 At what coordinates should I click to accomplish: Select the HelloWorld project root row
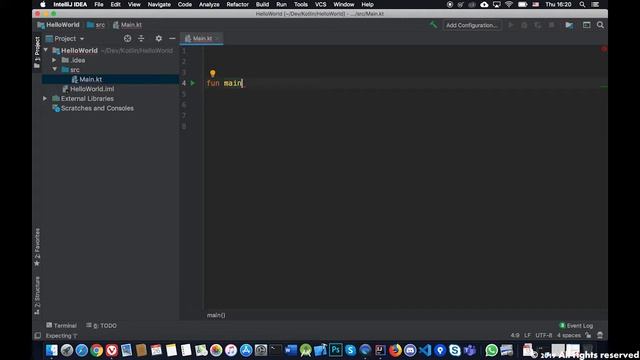coord(110,50)
